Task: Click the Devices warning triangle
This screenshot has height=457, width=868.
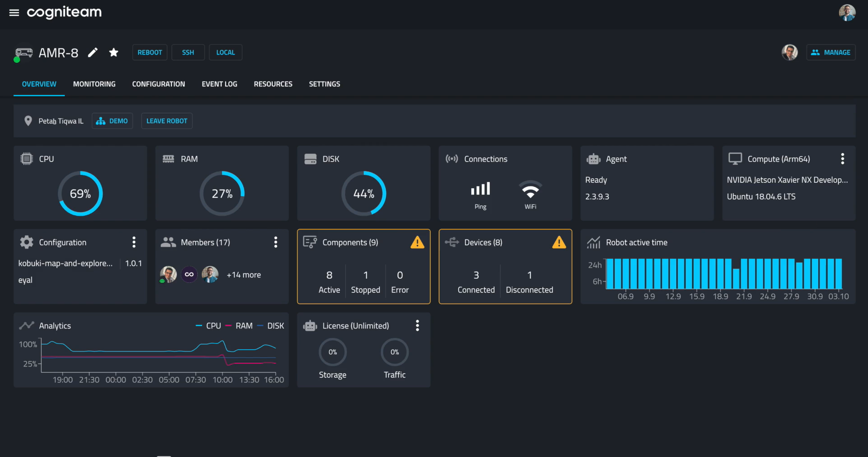Action: 559,243
